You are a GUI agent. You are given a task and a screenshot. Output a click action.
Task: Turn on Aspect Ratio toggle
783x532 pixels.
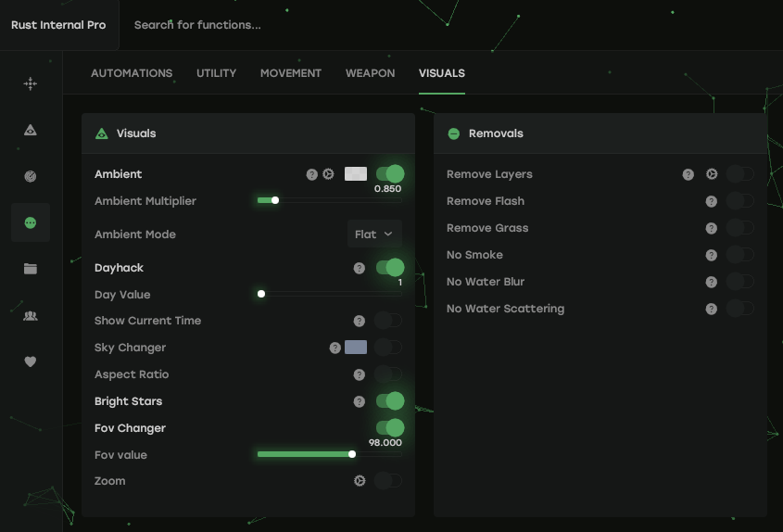click(388, 374)
